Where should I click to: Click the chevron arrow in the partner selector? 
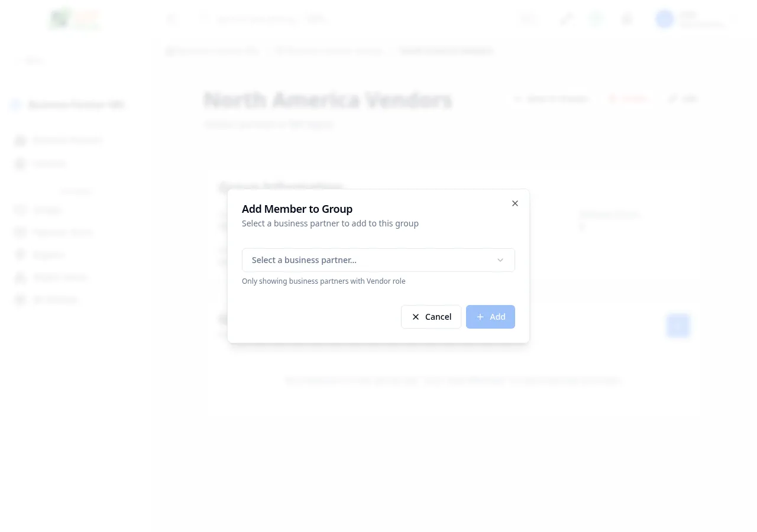[x=500, y=260]
